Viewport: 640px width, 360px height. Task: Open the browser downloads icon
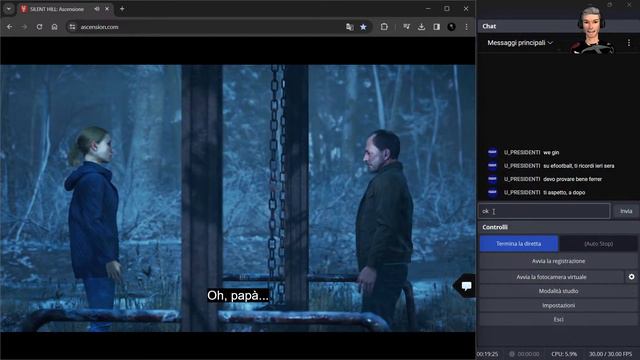[421, 27]
